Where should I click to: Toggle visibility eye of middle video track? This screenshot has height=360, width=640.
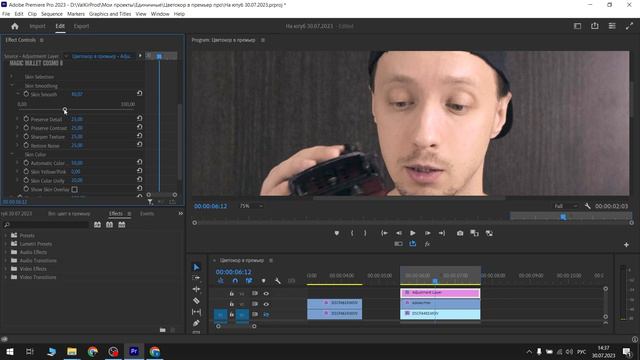point(266,304)
